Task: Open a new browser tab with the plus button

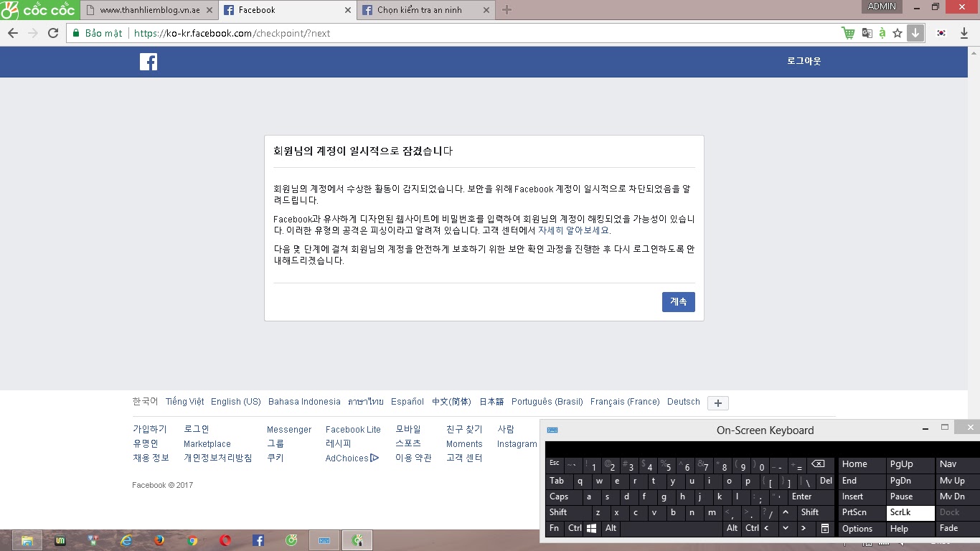Action: (507, 10)
